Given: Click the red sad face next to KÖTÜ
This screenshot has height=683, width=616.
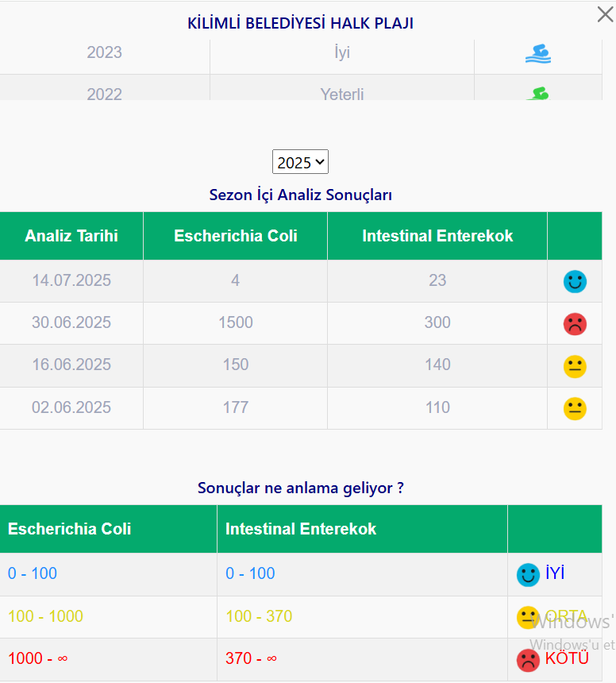Looking at the screenshot, I should [x=528, y=660].
